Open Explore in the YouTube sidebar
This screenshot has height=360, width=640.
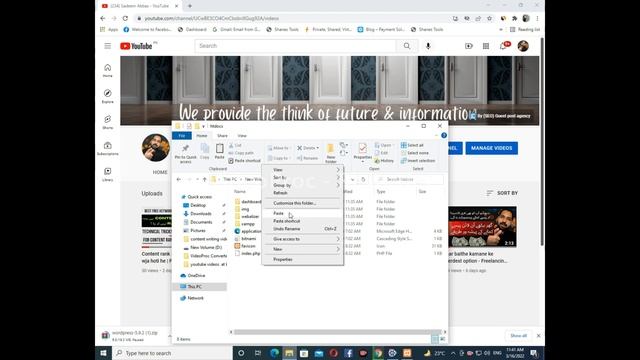107,96
